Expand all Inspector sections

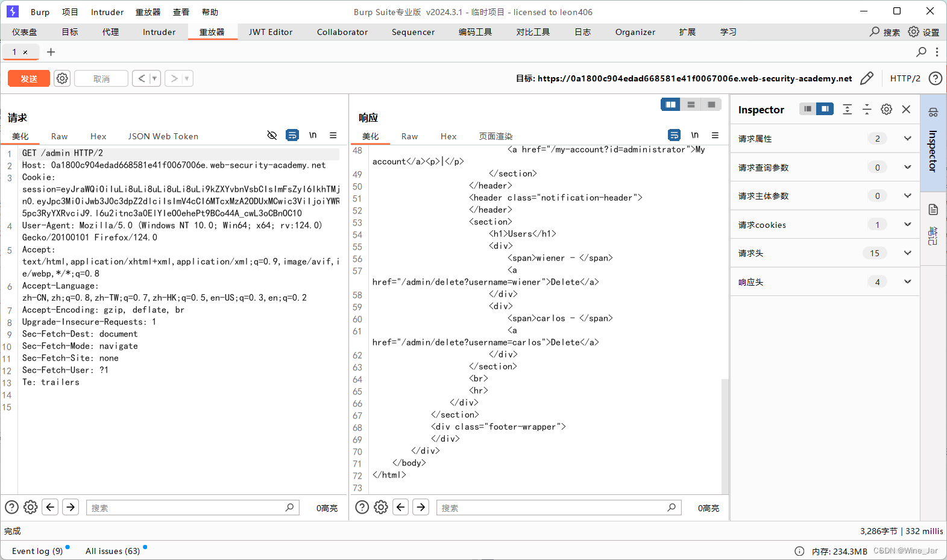click(x=847, y=109)
